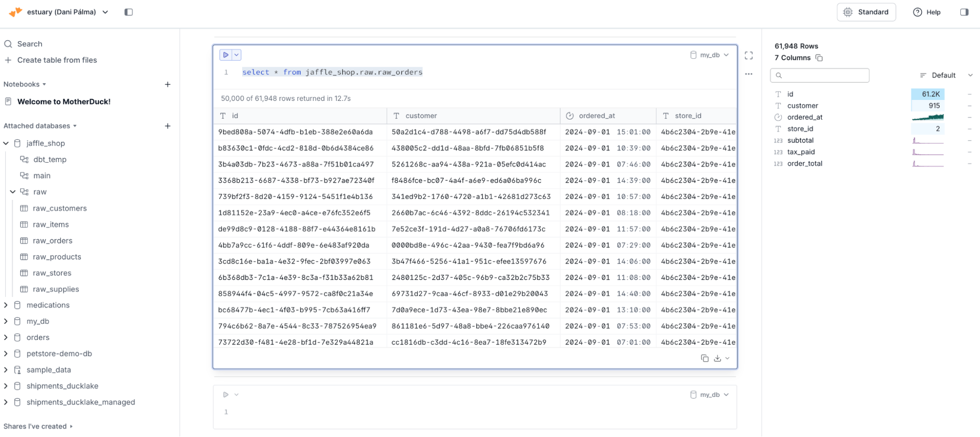This screenshot has height=437, width=980.
Task: Download results using the download icon
Action: (x=717, y=358)
